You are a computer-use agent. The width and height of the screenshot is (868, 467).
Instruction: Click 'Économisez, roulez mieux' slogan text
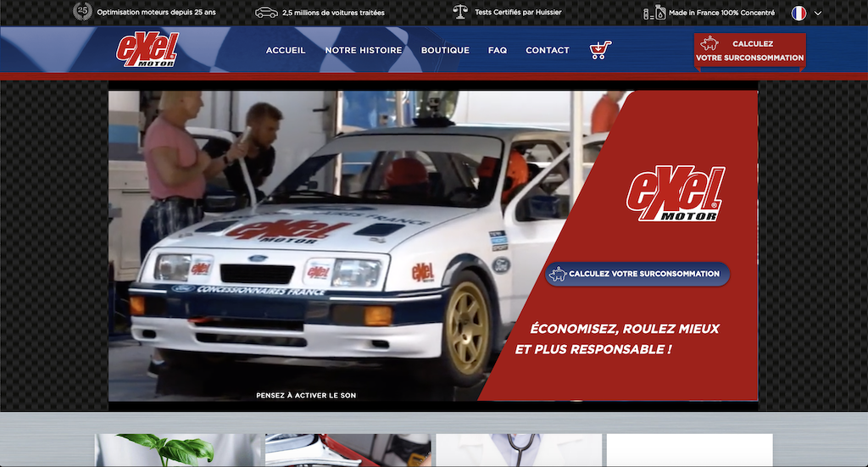click(x=625, y=329)
